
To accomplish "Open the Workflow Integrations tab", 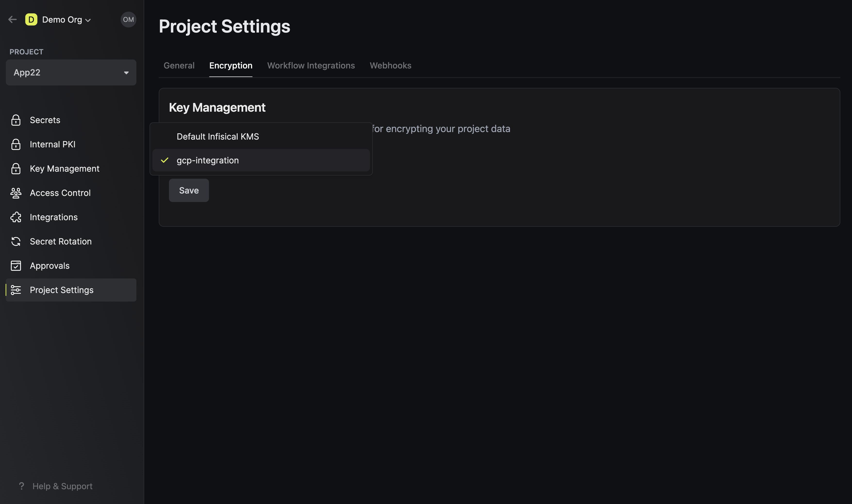I will 311,66.
